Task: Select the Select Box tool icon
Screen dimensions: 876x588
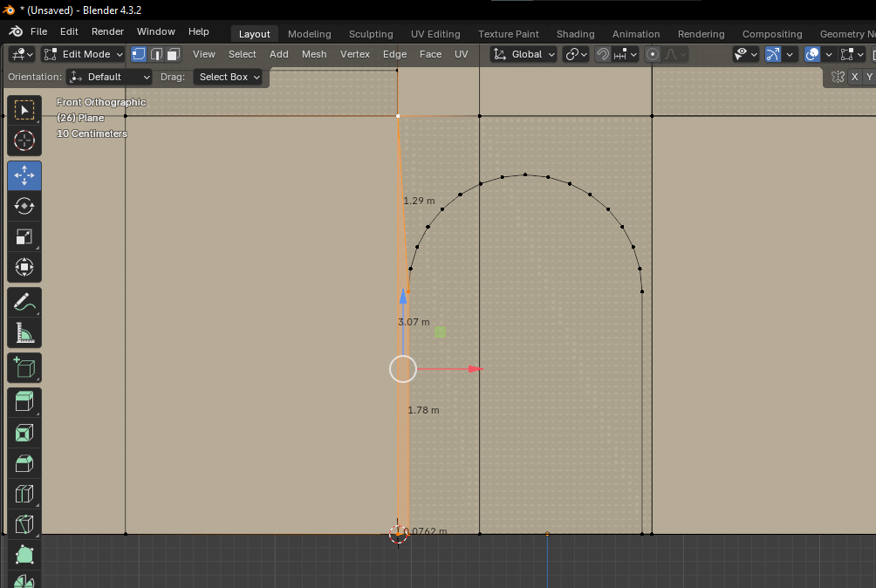Action: pos(24,110)
